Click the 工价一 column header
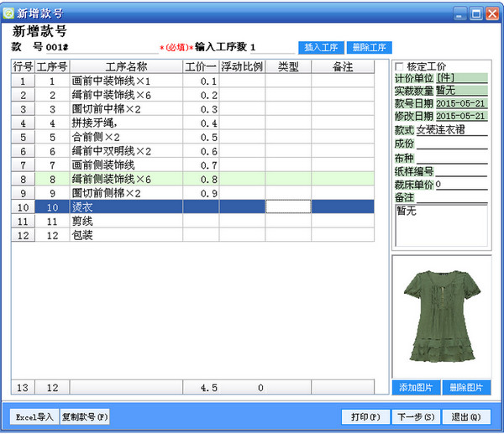 (201, 66)
